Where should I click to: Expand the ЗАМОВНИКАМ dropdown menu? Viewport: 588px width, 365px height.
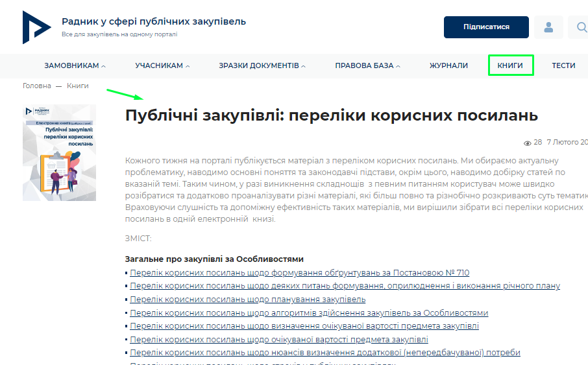[x=75, y=65]
